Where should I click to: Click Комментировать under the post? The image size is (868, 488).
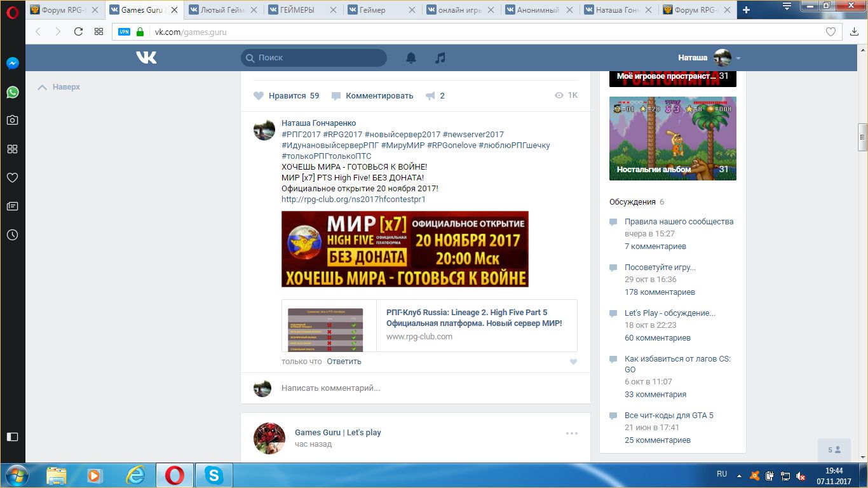pyautogui.click(x=372, y=96)
